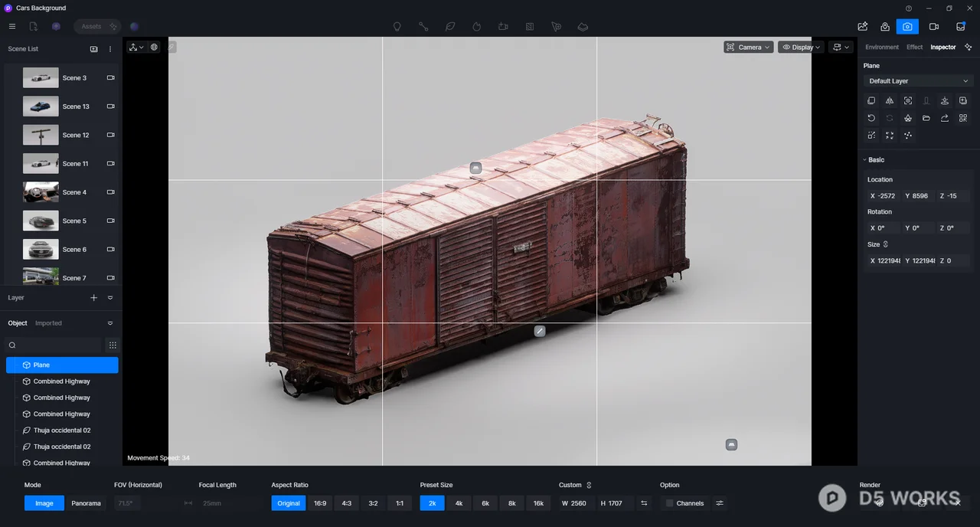Click the focus on object icon
The width and height of the screenshot is (980, 527).
[908, 100]
